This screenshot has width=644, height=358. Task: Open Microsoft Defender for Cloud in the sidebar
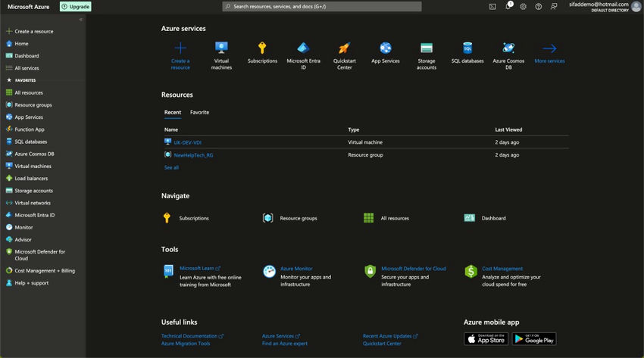(40, 255)
